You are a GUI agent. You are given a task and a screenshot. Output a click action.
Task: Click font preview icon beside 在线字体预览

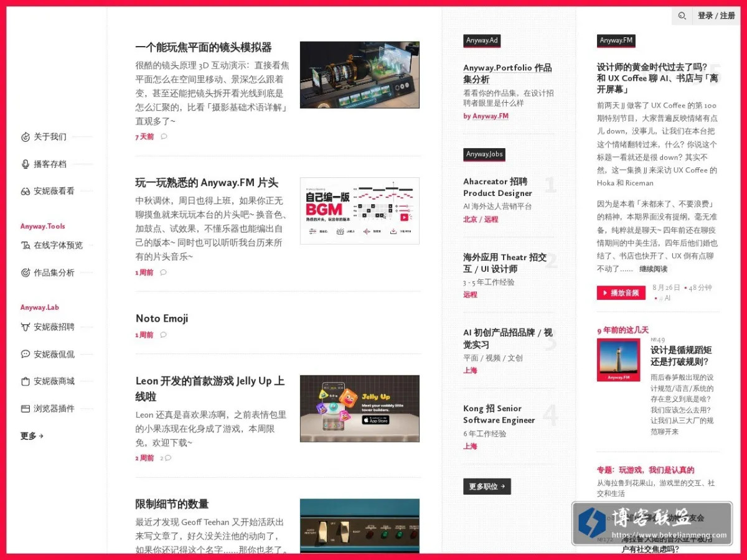[x=26, y=246]
